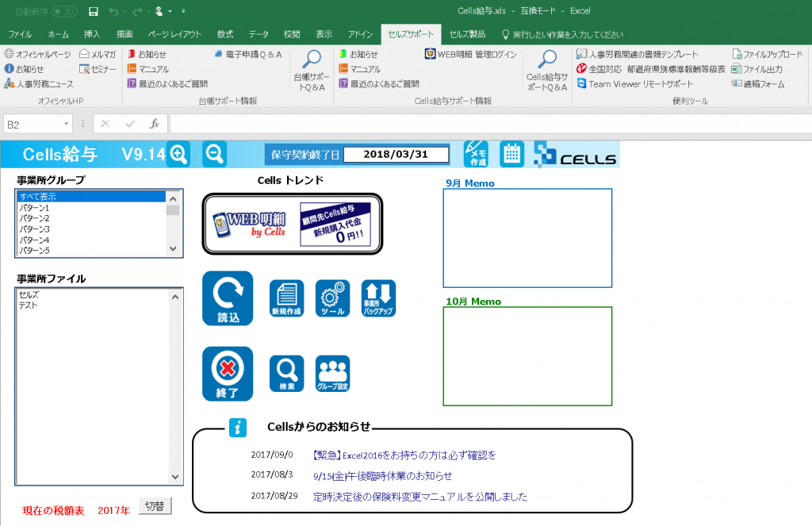This screenshot has width=812, height=526.
Task: Click メルマガ mail icon item
Action: point(98,54)
